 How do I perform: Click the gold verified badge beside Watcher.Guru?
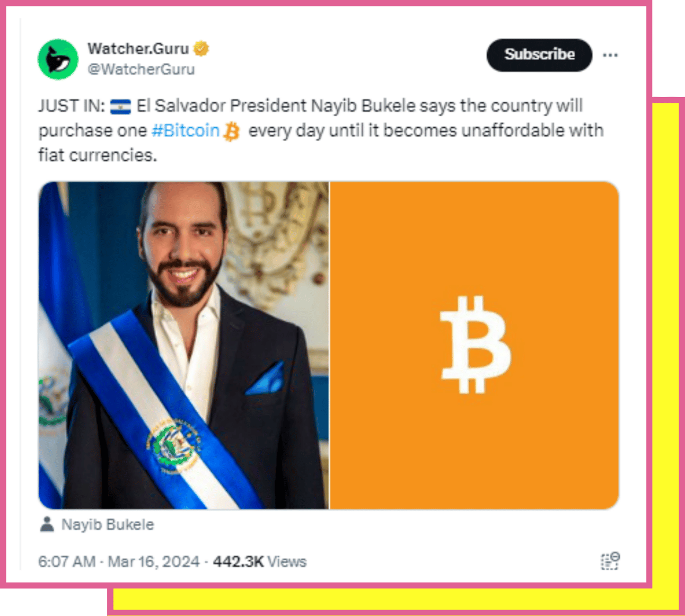(x=201, y=49)
